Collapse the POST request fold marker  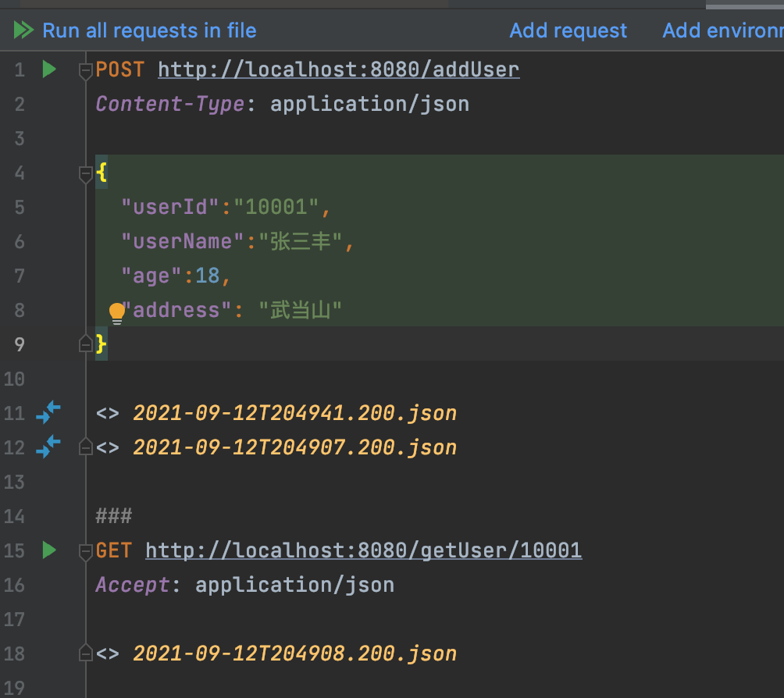coord(86,71)
